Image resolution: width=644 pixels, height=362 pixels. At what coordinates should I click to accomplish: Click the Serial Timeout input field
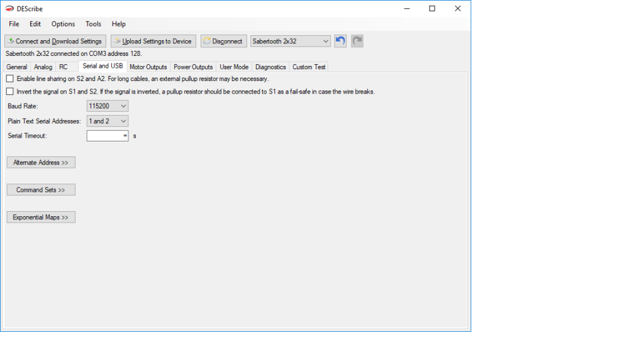[108, 136]
